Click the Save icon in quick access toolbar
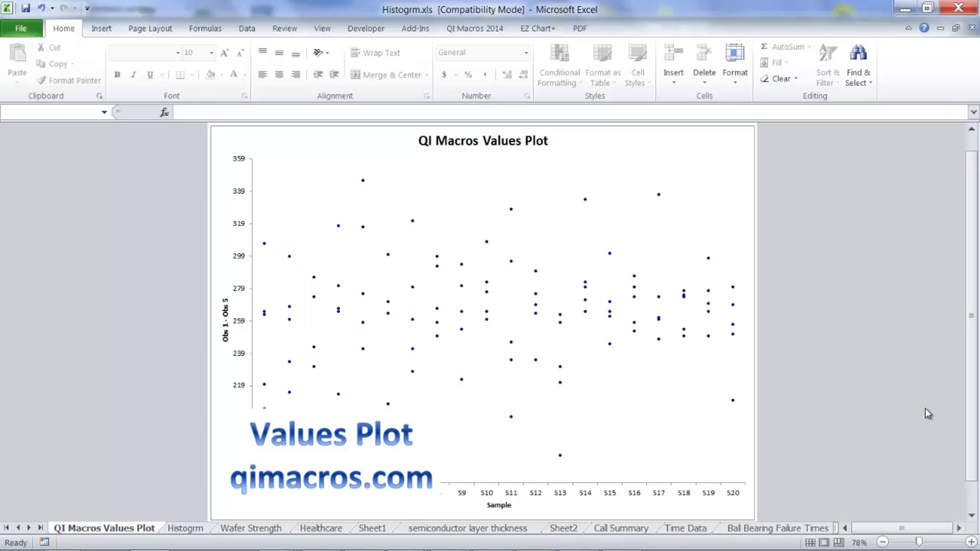Screen dimensions: 980x551 [25, 8]
